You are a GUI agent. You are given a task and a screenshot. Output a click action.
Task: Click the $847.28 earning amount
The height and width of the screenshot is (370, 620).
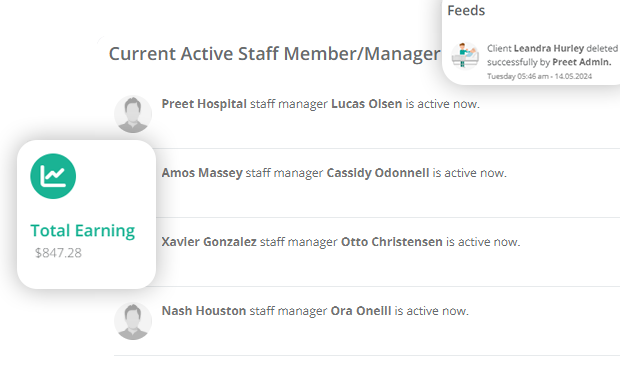coord(58,253)
